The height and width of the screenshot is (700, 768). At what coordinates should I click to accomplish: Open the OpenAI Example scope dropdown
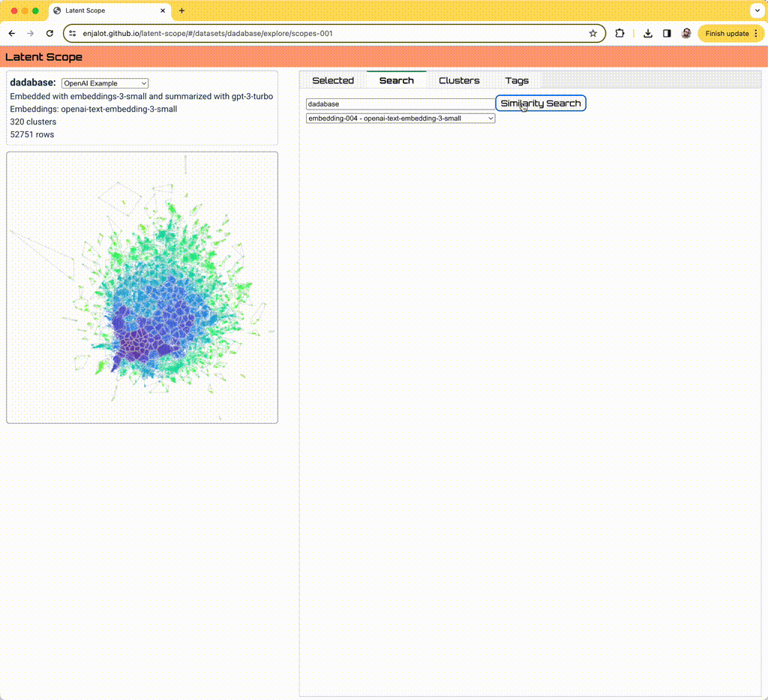[x=105, y=83]
